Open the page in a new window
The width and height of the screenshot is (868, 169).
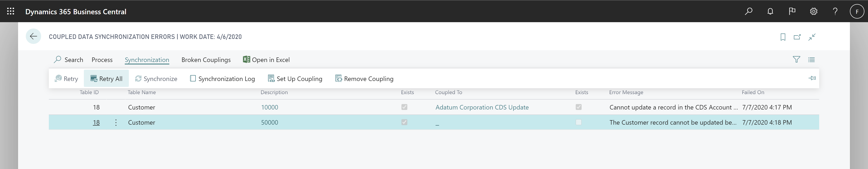(797, 37)
